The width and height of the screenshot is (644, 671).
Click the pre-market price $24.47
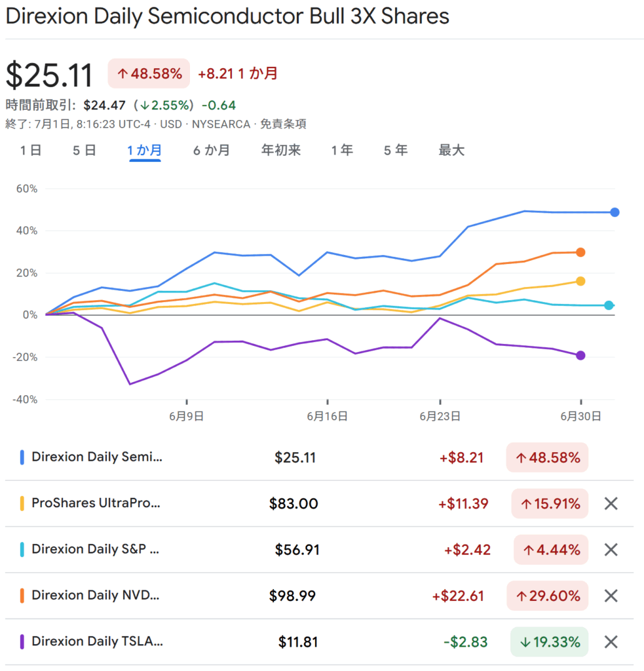click(x=104, y=105)
